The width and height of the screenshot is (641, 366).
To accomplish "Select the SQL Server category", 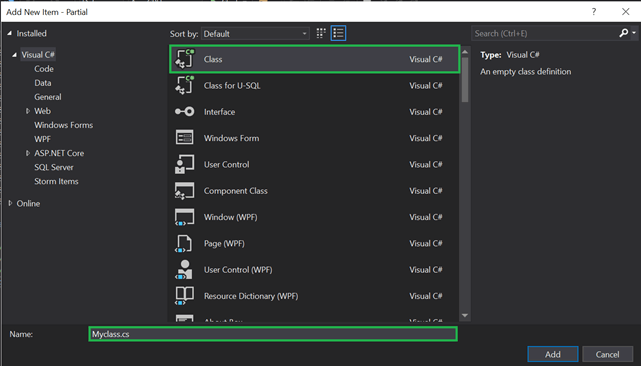I will pyautogui.click(x=54, y=167).
